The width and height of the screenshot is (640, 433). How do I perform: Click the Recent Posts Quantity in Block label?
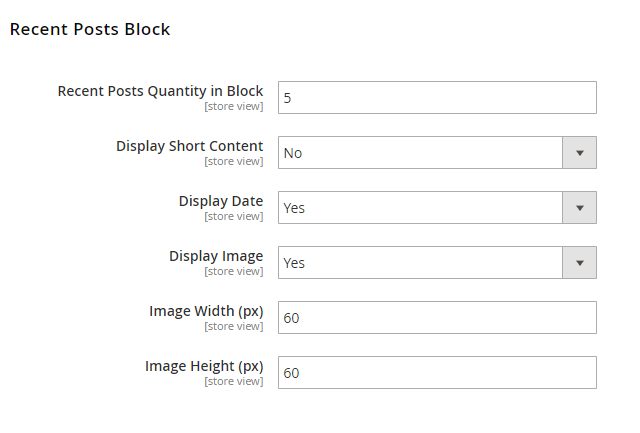[160, 91]
